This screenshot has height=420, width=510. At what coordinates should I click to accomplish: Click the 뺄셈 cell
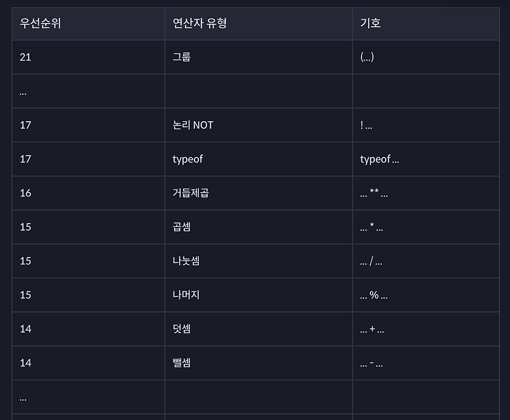coord(259,363)
